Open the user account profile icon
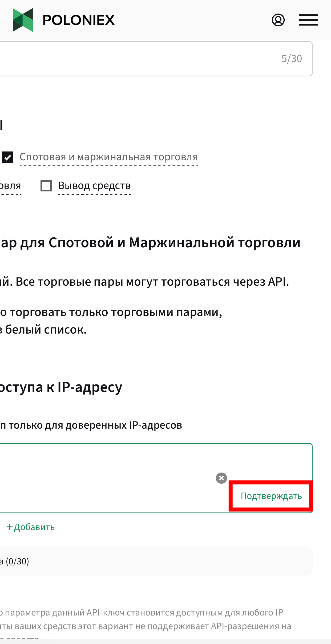Image resolution: width=331 pixels, height=644 pixels. pos(278,20)
